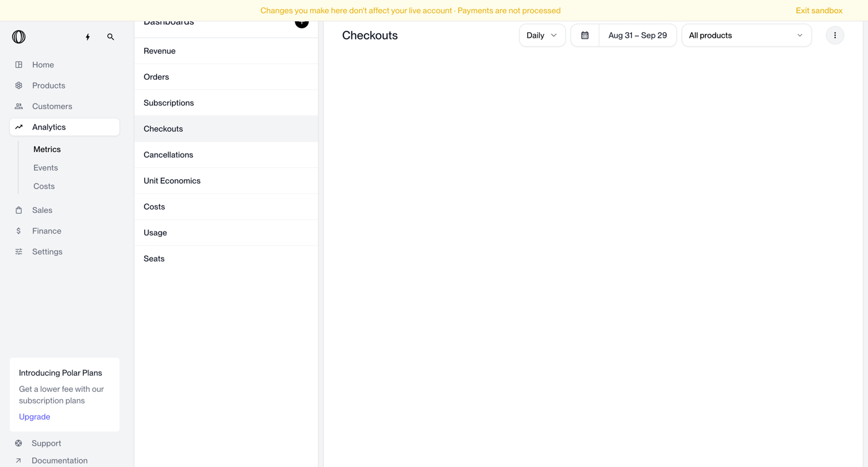
Task: Open the calendar date picker icon
Action: (x=585, y=36)
